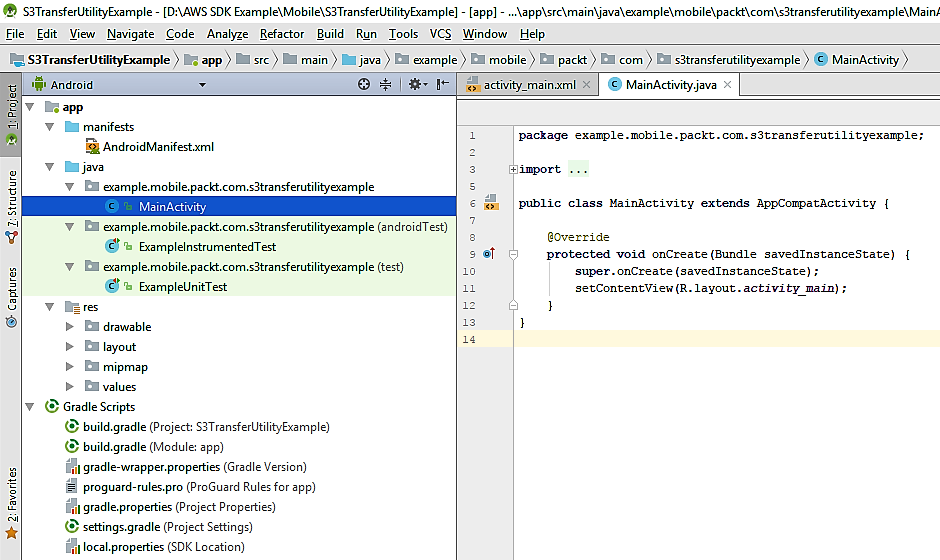Click the override gutter icon on line 9
Image resolution: width=940 pixels, height=560 pixels.
pyautogui.click(x=489, y=254)
